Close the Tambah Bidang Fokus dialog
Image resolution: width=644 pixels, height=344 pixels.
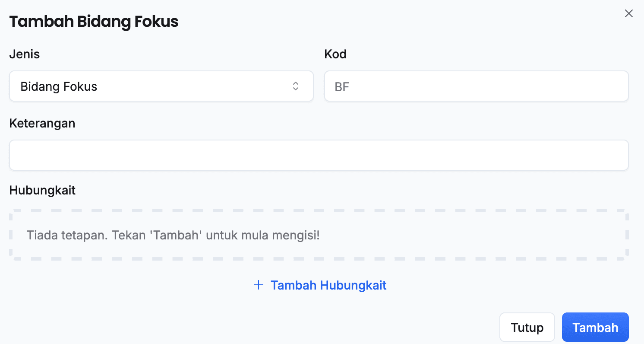coord(628,13)
